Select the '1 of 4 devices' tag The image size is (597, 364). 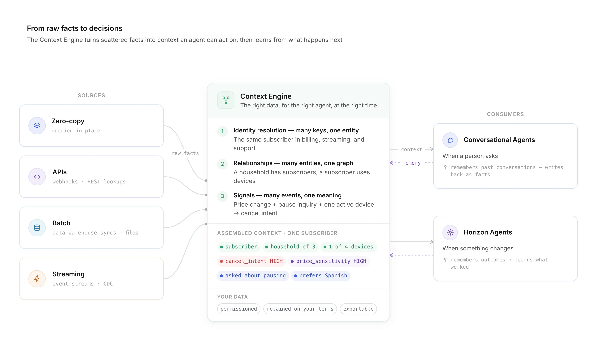pyautogui.click(x=349, y=247)
